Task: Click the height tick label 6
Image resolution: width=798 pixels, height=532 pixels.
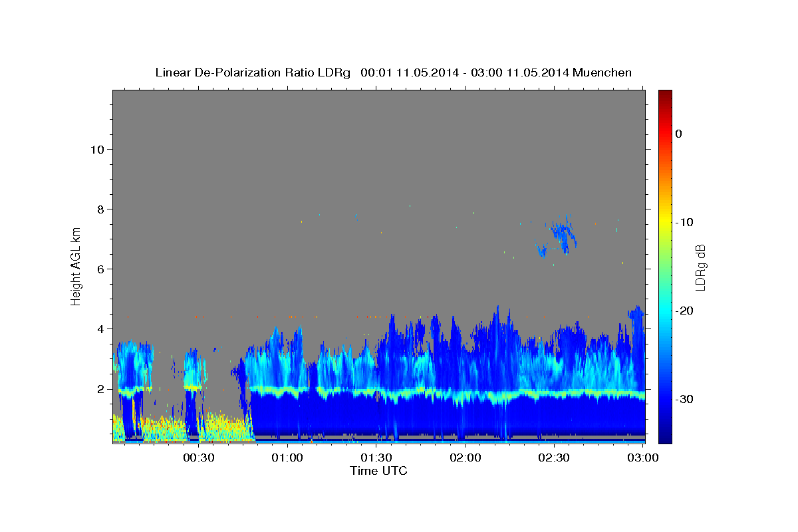Action: click(100, 269)
